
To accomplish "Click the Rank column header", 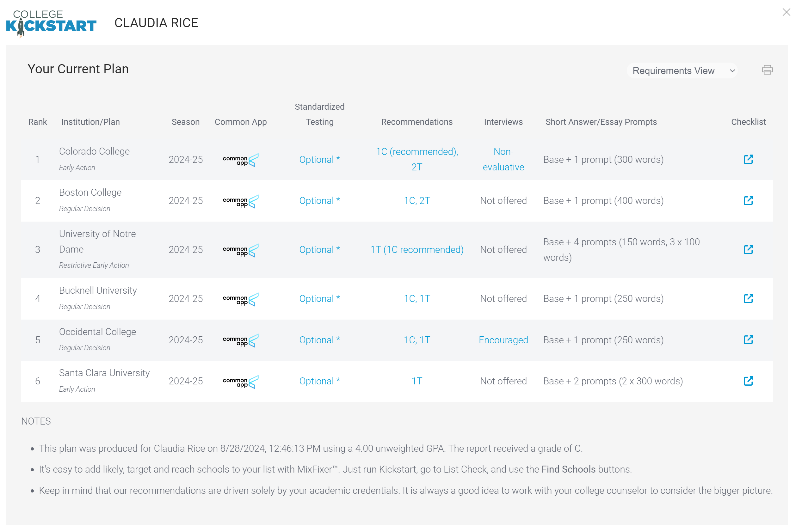I will pyautogui.click(x=38, y=122).
